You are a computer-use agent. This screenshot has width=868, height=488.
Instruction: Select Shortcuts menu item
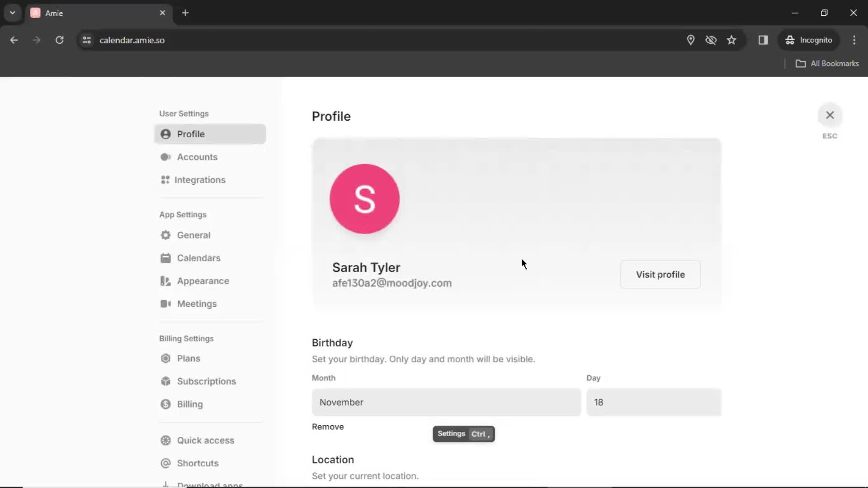(197, 463)
